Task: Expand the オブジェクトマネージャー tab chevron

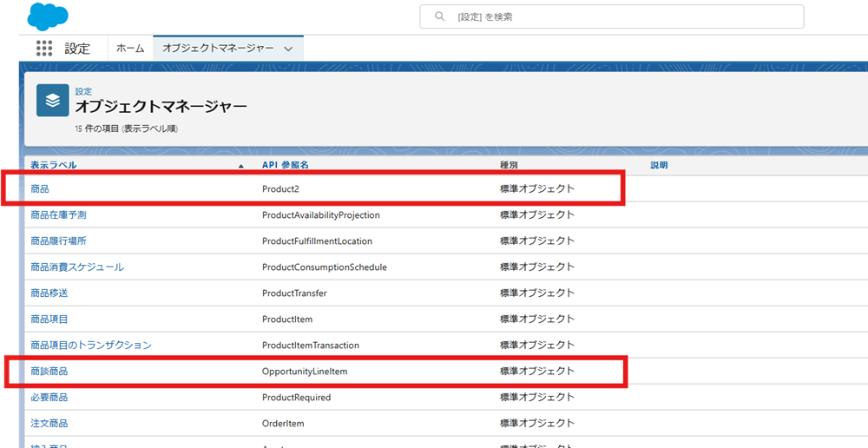Action: 288,49
